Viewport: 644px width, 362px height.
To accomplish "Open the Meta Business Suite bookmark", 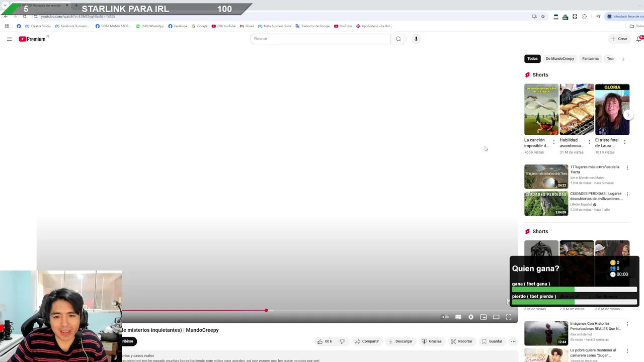I will [275, 26].
